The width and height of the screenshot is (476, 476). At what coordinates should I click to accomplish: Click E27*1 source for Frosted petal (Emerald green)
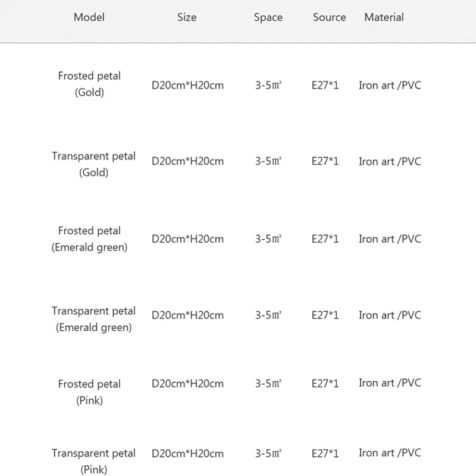pos(325,239)
